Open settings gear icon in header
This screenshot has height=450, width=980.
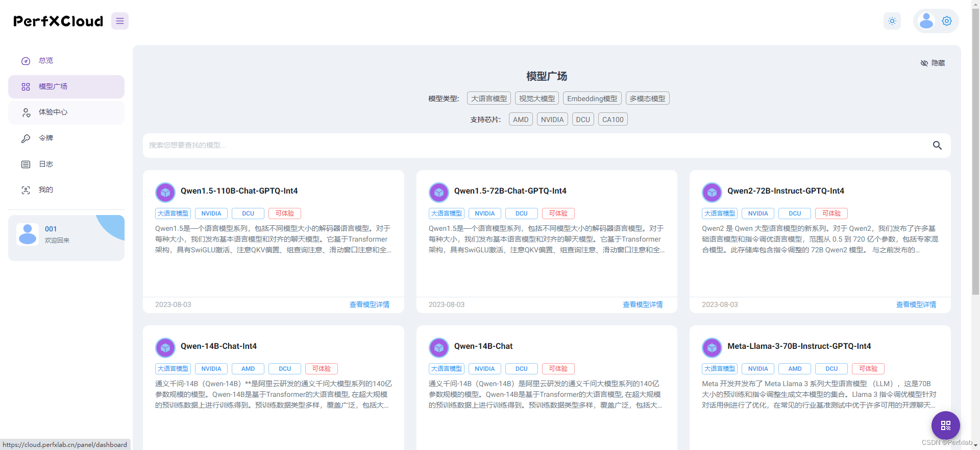pos(947,21)
